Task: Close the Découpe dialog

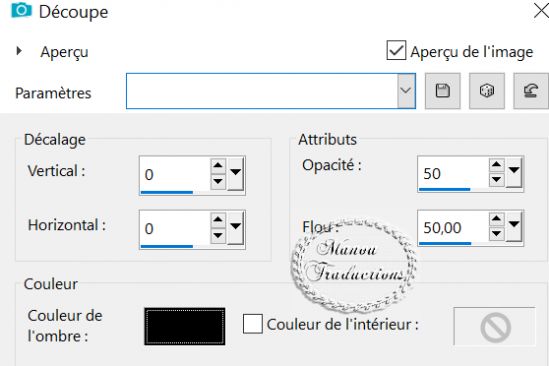Action: coord(541,10)
